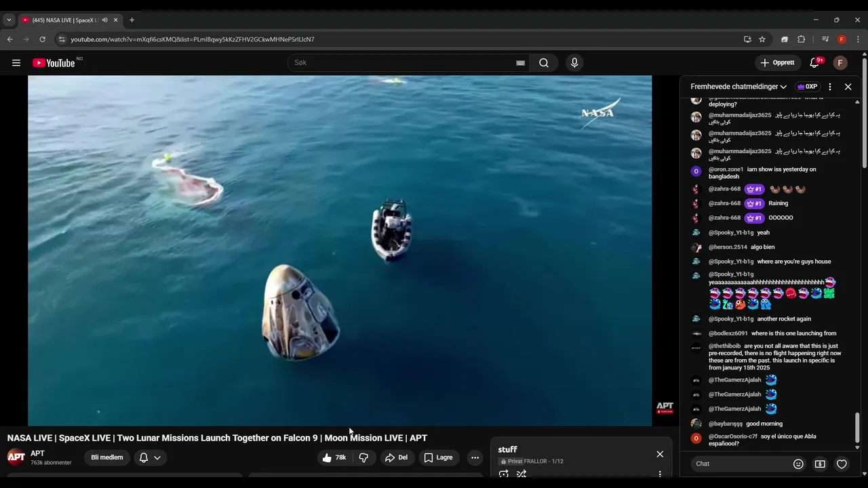Click the colored chrome extension icon
Screen dimensions: 868x488
(785, 39)
